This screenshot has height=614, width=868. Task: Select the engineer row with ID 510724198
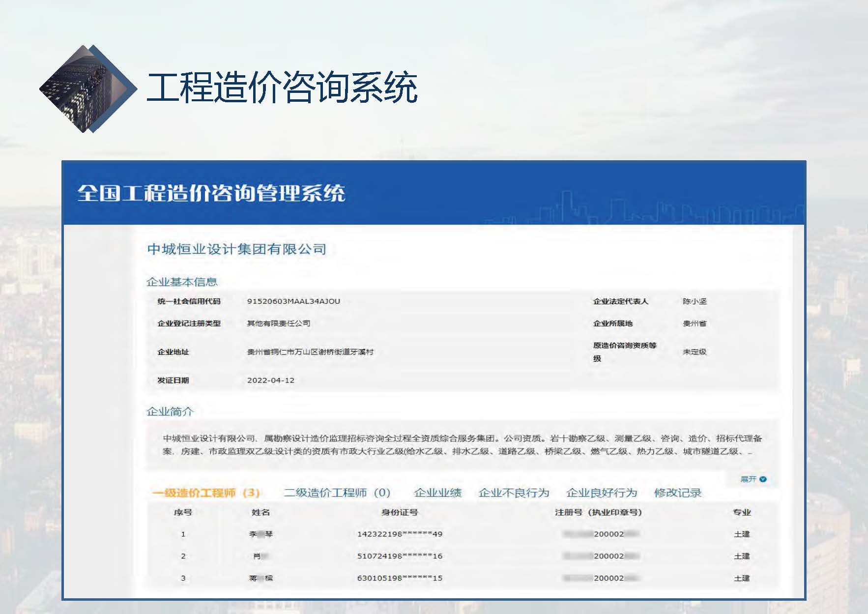click(400, 556)
